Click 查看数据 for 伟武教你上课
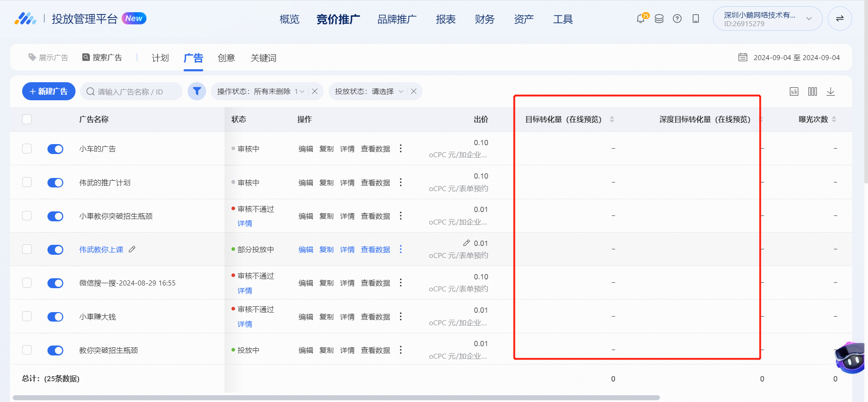868x402 pixels. click(375, 249)
